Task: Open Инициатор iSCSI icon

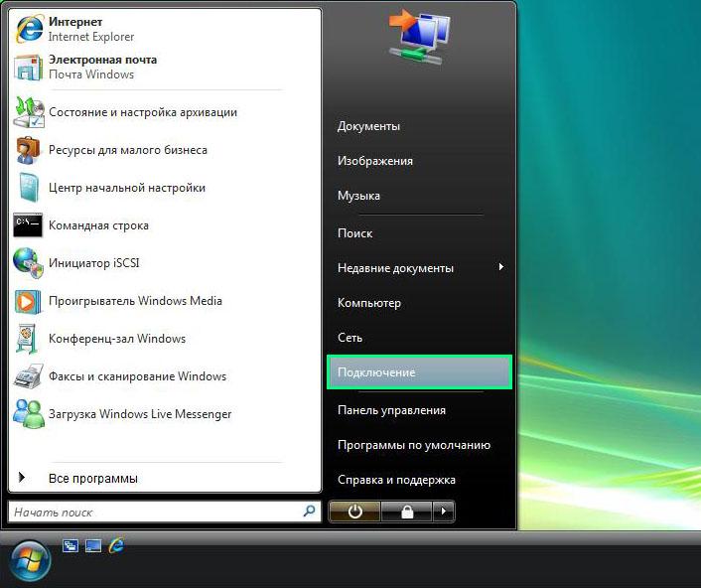Action: [x=28, y=263]
